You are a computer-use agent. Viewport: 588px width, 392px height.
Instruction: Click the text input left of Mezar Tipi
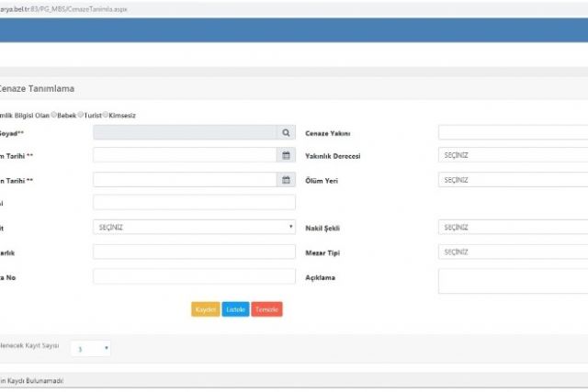[194, 252]
